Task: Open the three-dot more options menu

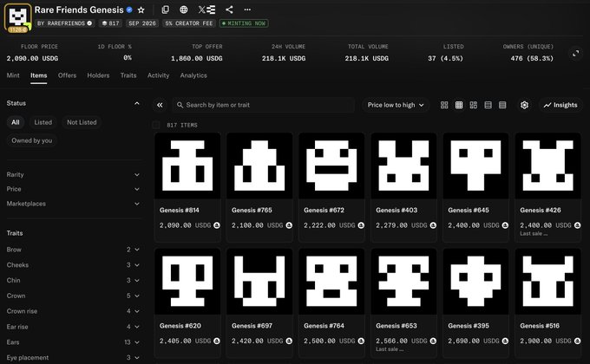Action: coord(247,10)
